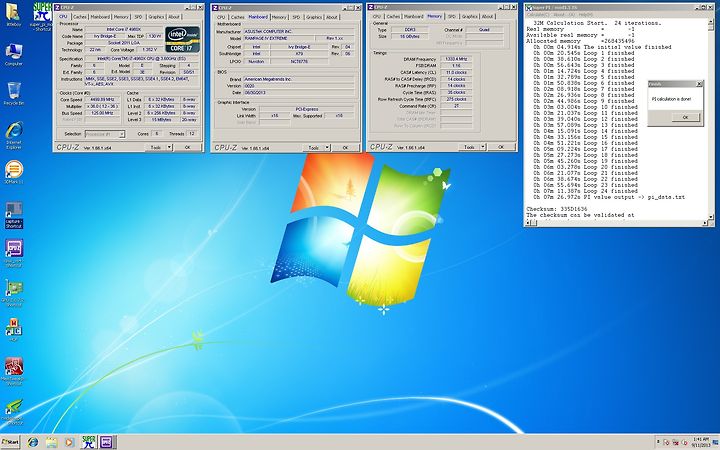Expand Tools dropdown arrow in CPU window
Image resolution: width=720 pixels, height=450 pixels.
click(x=169, y=147)
